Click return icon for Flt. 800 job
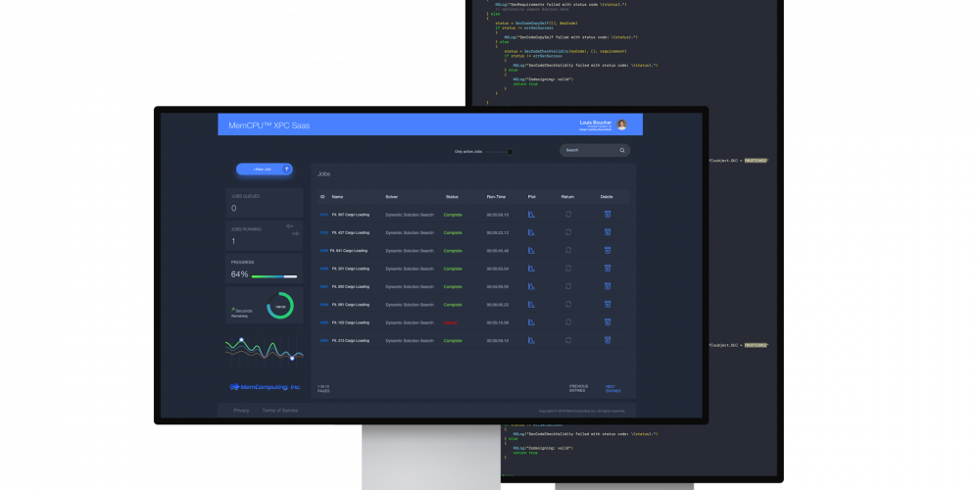Screen dimensions: 980x490 [x=567, y=286]
